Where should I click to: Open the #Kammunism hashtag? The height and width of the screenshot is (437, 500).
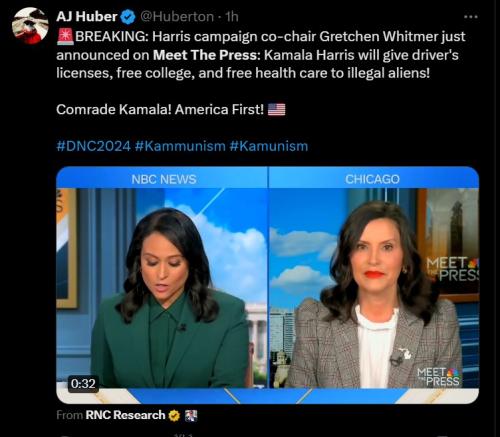180,146
